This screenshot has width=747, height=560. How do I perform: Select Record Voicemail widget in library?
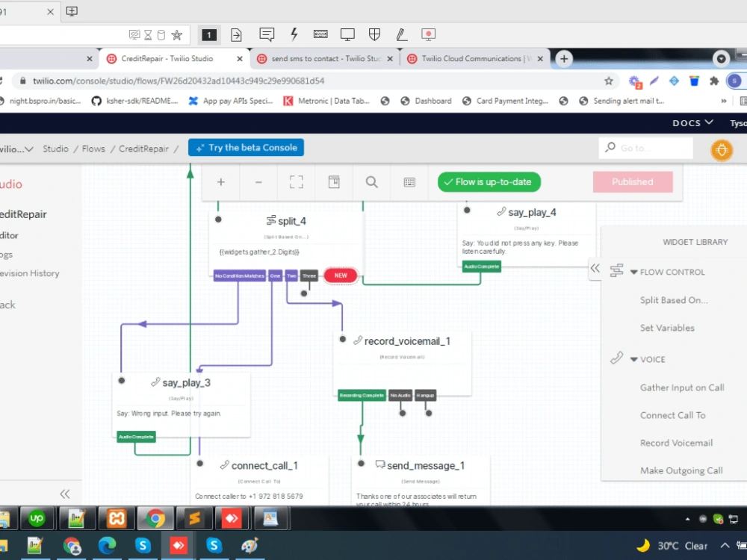point(676,443)
